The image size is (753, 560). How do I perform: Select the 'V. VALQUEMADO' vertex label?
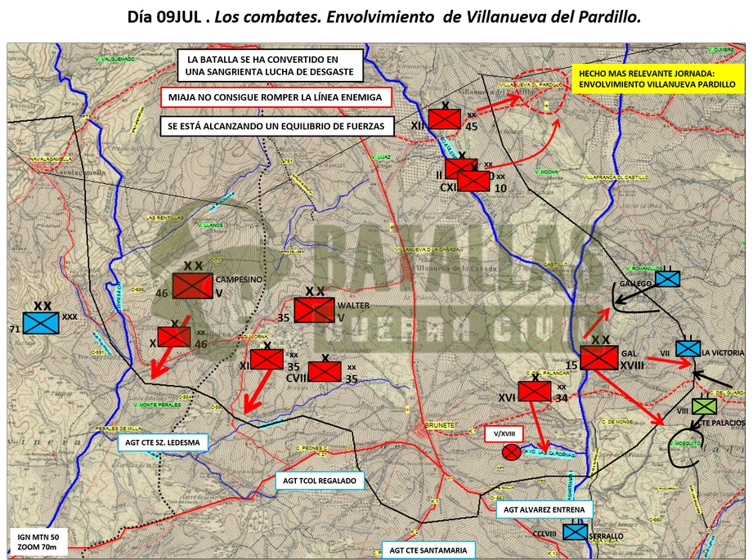114,59
